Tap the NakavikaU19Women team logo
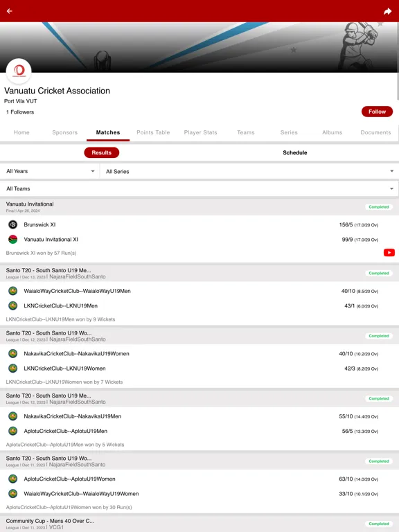399x532 pixels. tap(13, 354)
